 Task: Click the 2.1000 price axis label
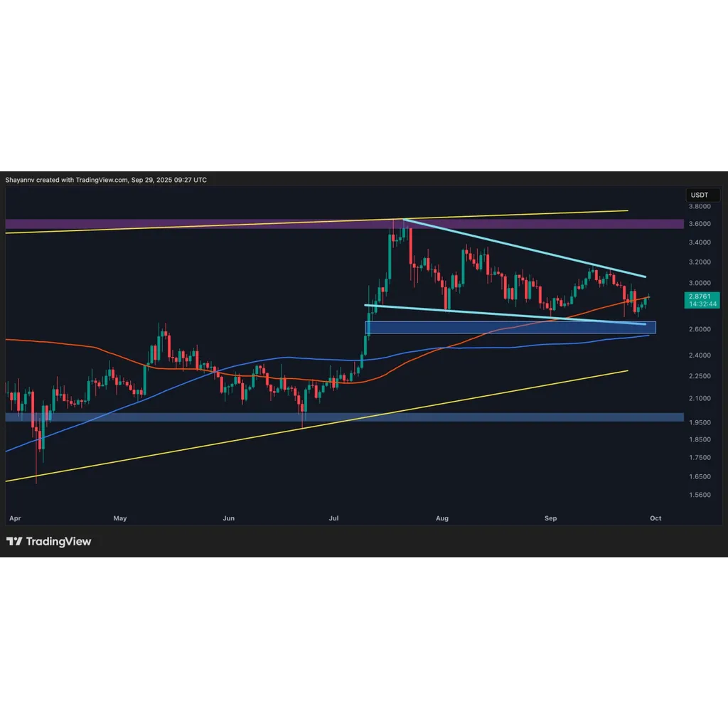(x=700, y=398)
